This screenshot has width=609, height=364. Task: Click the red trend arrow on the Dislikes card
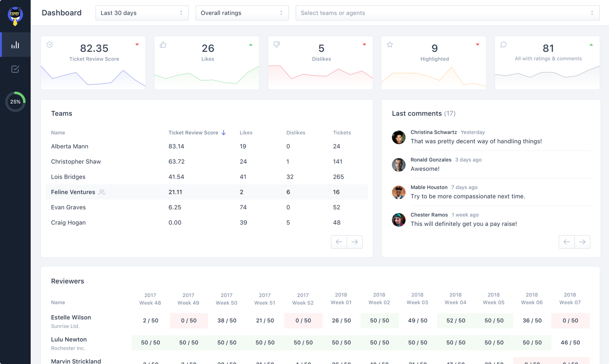364,45
